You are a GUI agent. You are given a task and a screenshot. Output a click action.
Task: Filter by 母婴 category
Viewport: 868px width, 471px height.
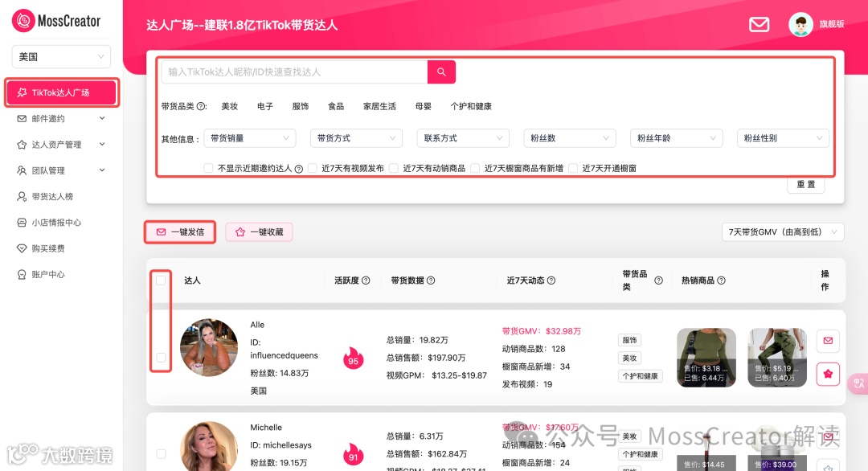pyautogui.click(x=424, y=106)
